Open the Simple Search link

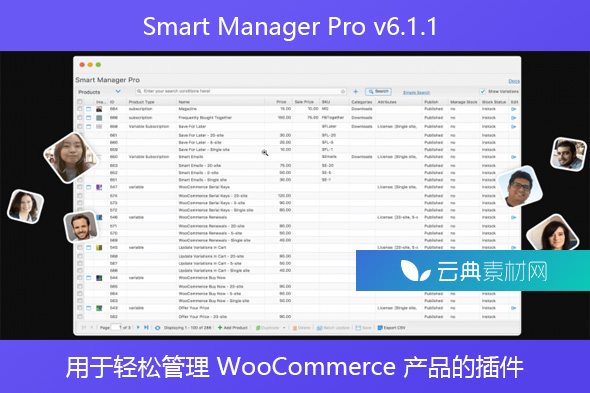[x=416, y=92]
